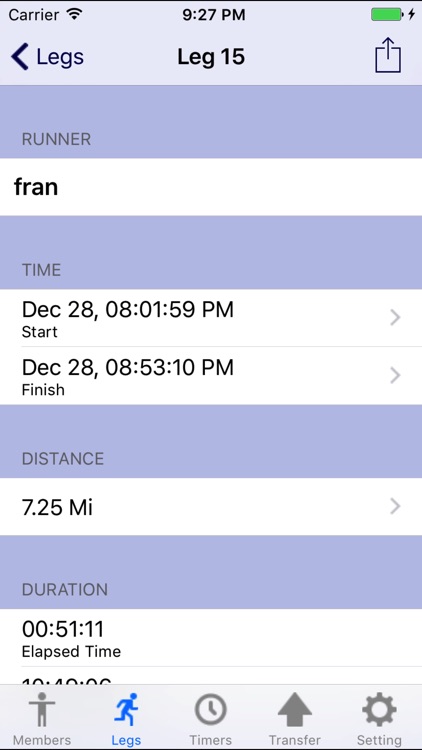The width and height of the screenshot is (422, 750).
Task: Tap the back chevron arrow icon
Action: point(20,56)
